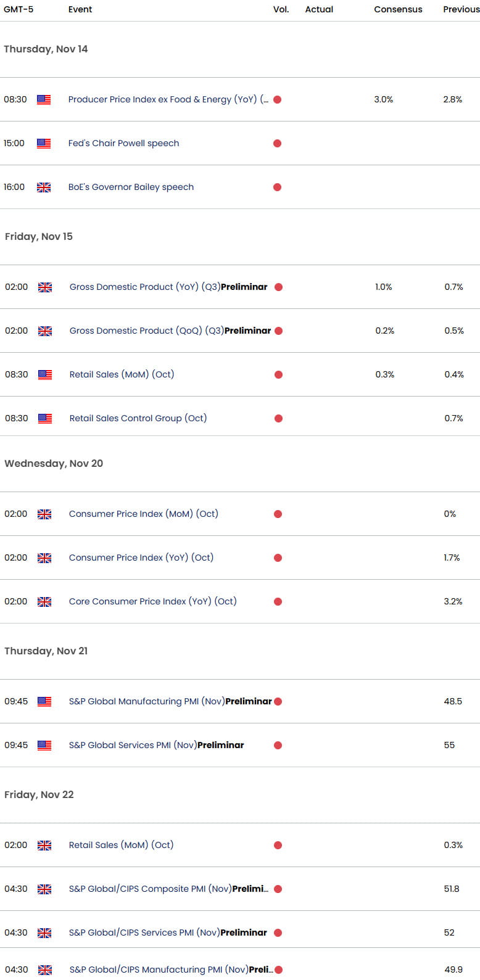This screenshot has width=480, height=980.
Task: Toggle the volatility dot for Fed's Chair Powell speech
Action: click(278, 143)
